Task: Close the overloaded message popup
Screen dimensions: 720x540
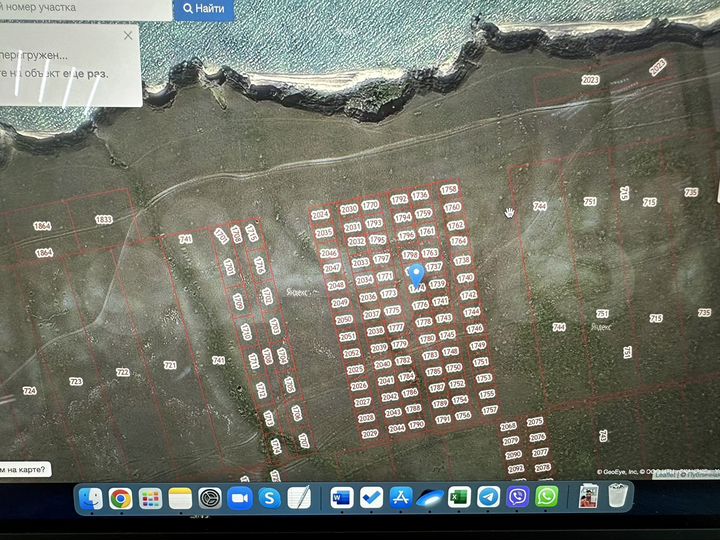Action: (128, 35)
